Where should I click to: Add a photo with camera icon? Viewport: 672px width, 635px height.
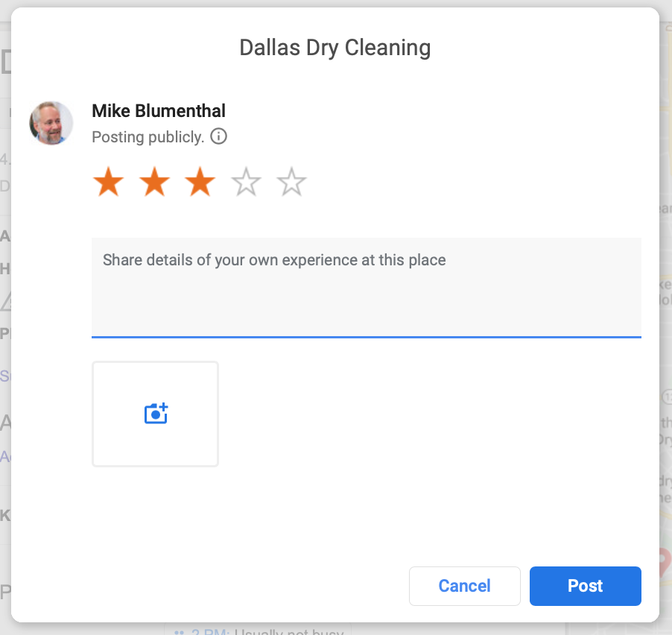coord(156,414)
